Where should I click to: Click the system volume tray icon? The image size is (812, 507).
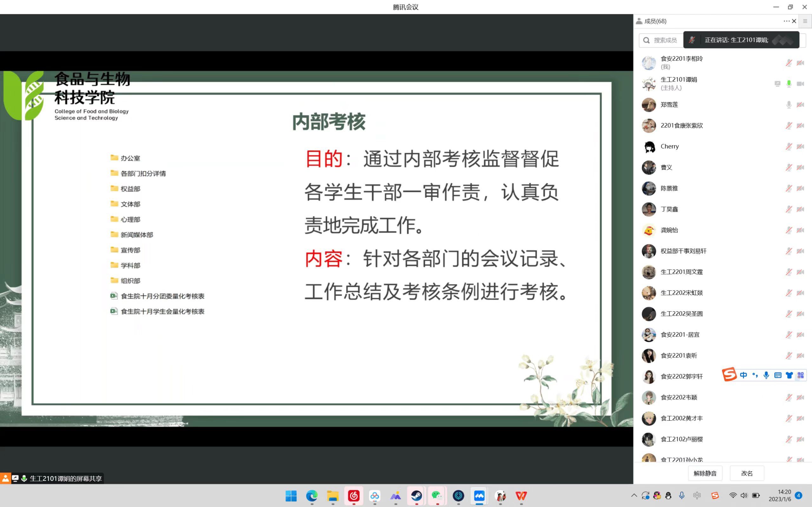coord(744,495)
